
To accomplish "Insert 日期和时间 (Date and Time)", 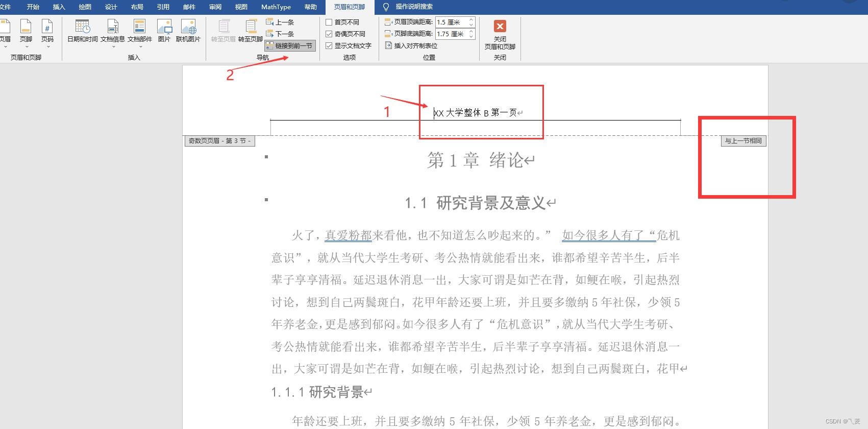I will [x=83, y=31].
